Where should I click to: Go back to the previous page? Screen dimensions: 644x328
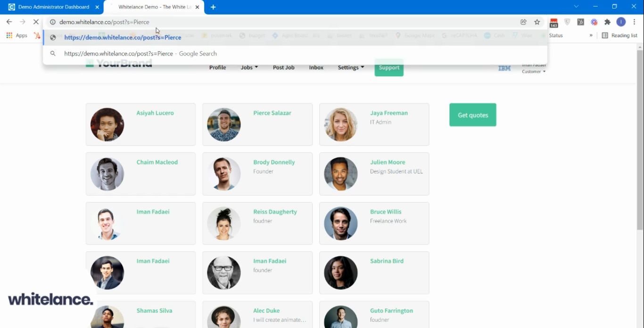tap(9, 22)
